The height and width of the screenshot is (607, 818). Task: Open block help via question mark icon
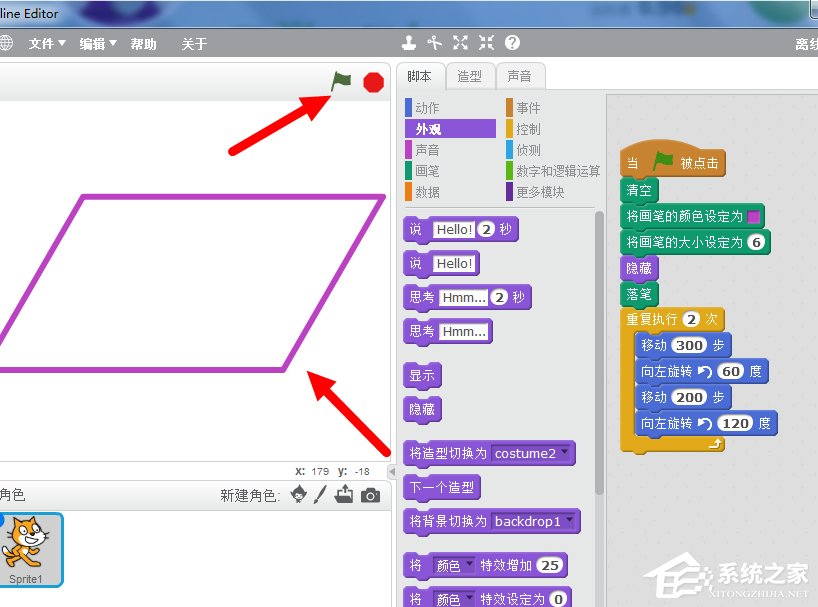[512, 43]
